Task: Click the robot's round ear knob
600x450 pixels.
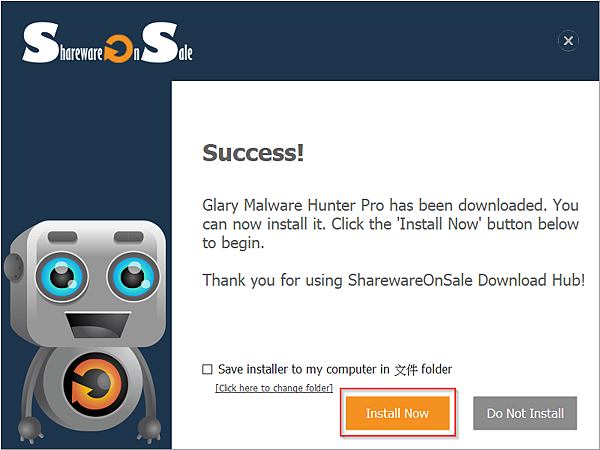Action: point(14,267)
